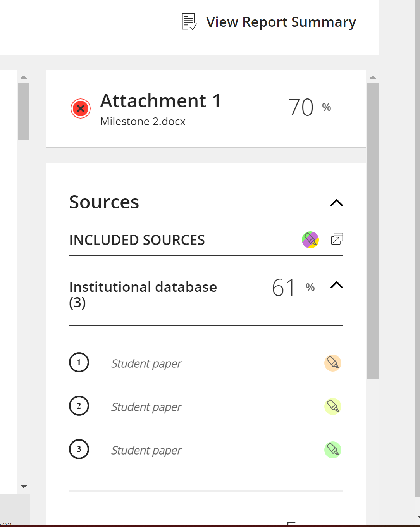Toggle orange highlight for Student paper 1
The height and width of the screenshot is (527, 420).
(x=333, y=363)
